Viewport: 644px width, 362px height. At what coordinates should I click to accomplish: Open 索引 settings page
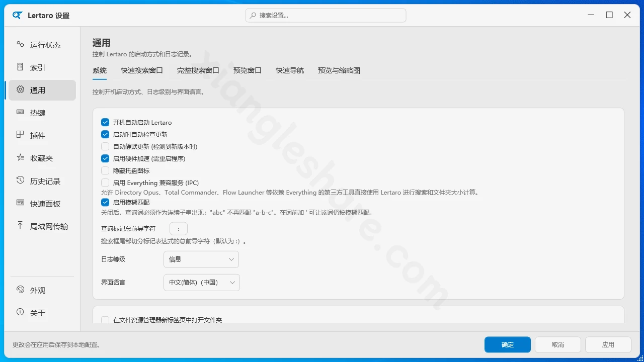pyautogui.click(x=42, y=67)
